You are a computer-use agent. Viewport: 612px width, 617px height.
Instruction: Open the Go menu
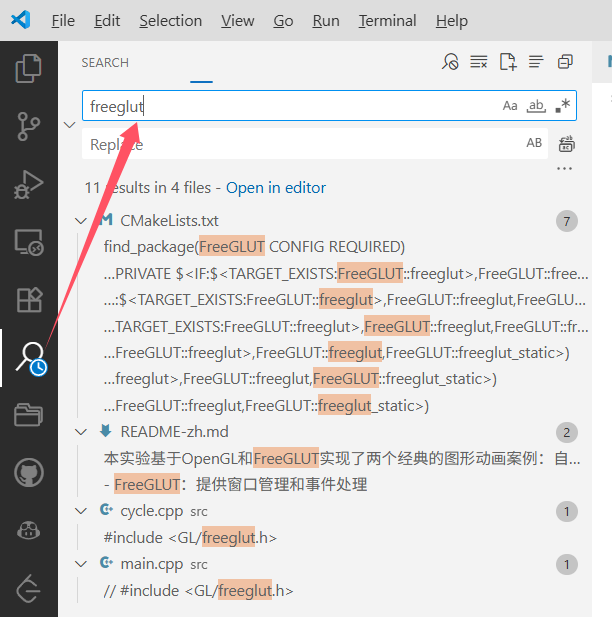click(283, 20)
